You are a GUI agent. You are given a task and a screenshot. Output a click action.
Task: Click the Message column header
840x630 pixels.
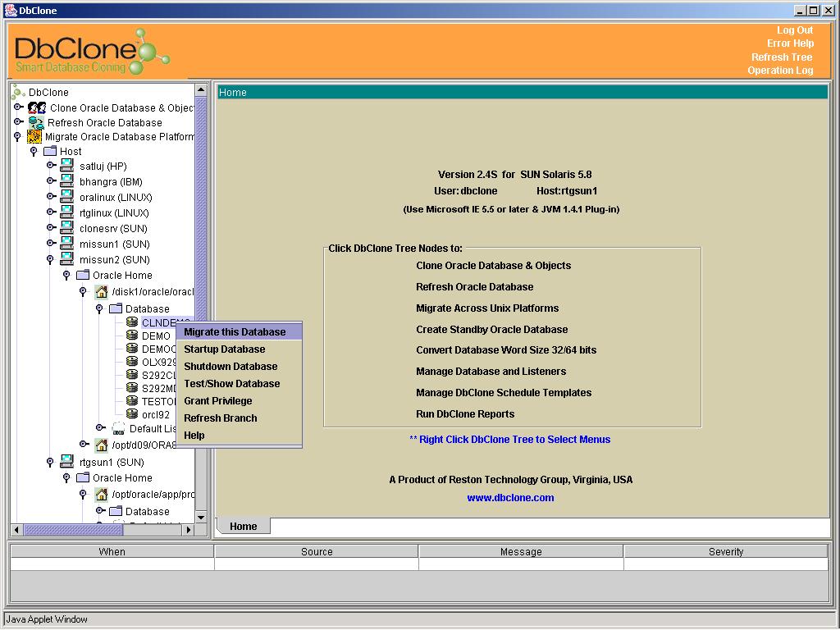[521, 551]
